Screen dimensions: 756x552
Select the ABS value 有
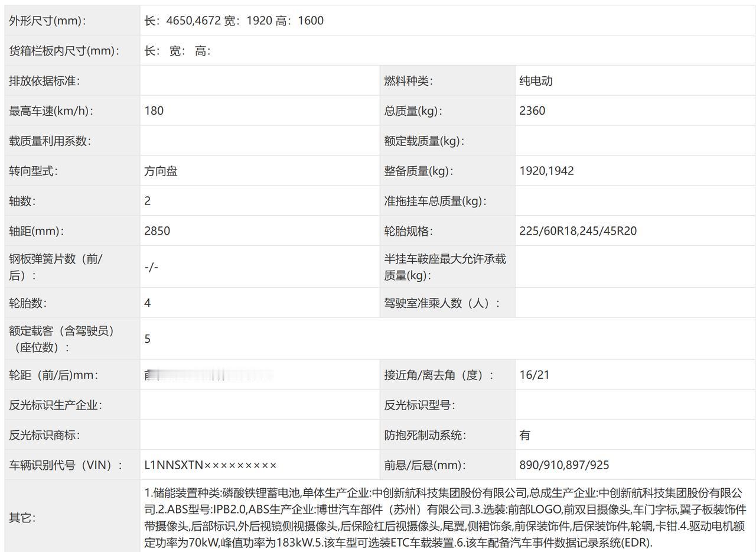pos(524,435)
